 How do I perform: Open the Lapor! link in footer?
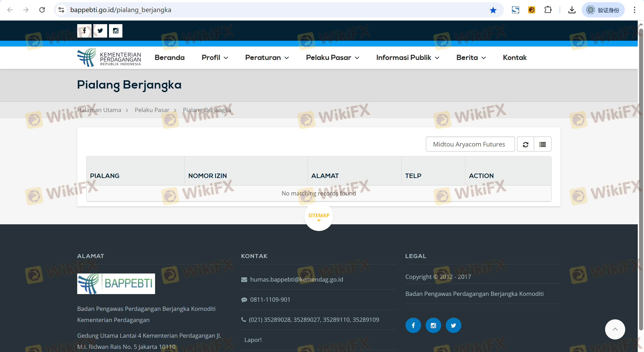[x=253, y=340]
